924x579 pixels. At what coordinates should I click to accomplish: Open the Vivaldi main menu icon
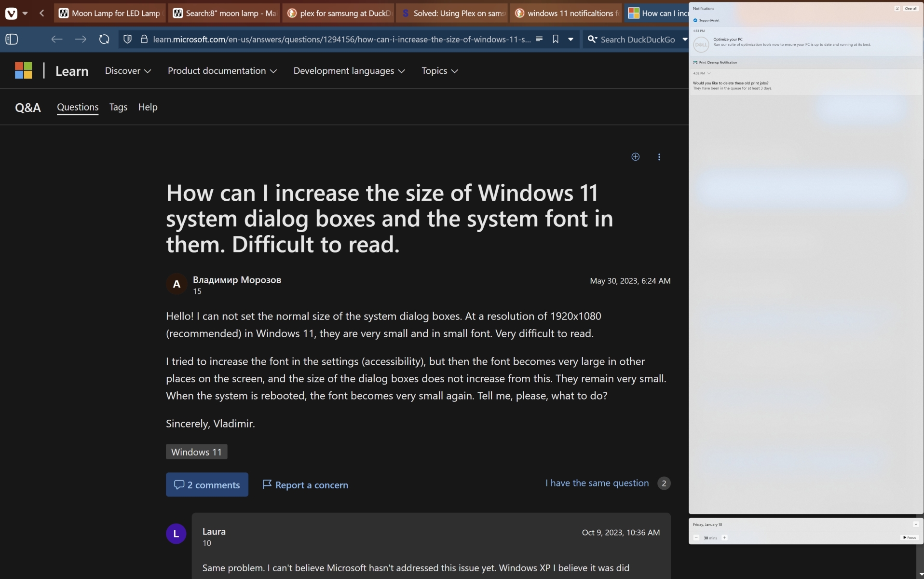pos(11,14)
